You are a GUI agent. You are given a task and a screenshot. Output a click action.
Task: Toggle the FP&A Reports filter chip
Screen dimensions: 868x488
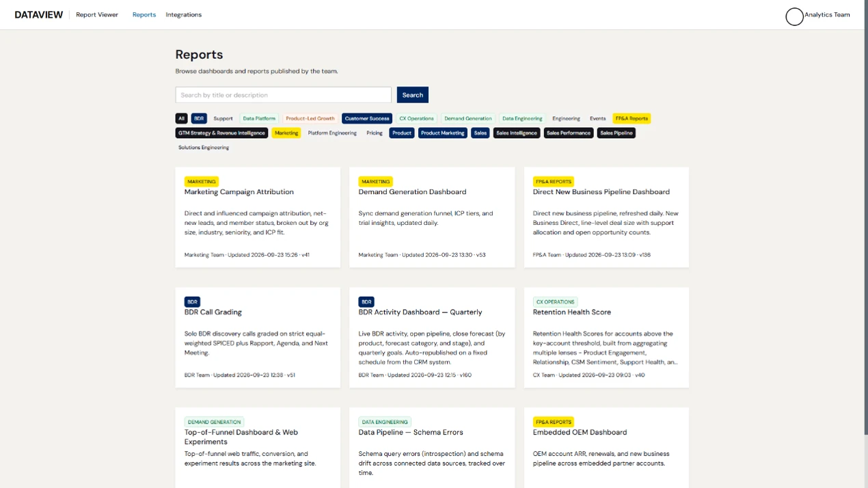tap(632, 118)
